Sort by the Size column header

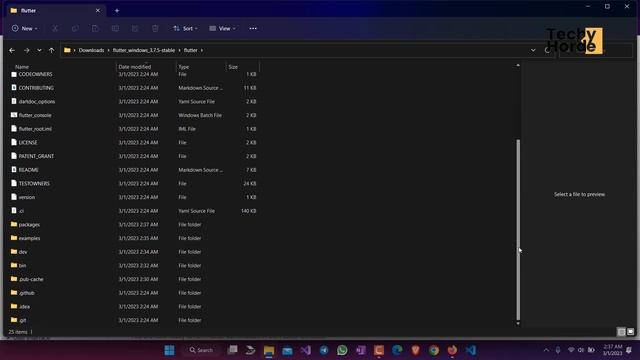(233, 67)
